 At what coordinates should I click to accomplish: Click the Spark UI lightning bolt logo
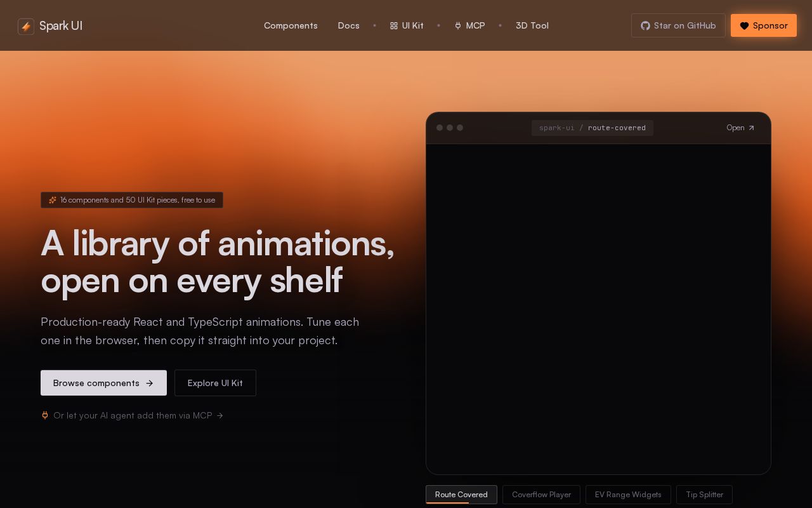tap(26, 26)
